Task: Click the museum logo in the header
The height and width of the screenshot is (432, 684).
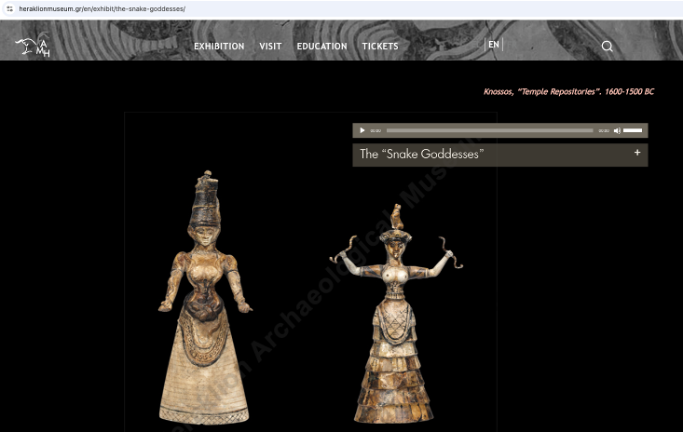Action: 33,46
